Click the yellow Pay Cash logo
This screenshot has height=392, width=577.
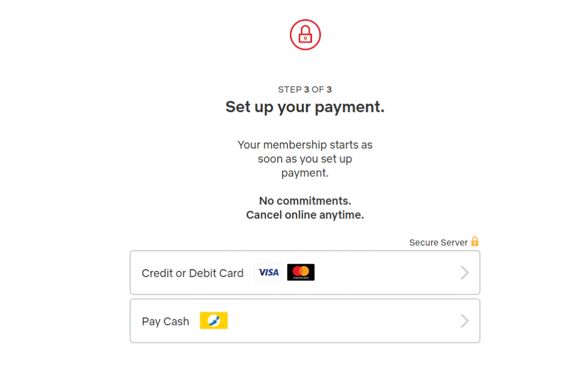coord(214,321)
